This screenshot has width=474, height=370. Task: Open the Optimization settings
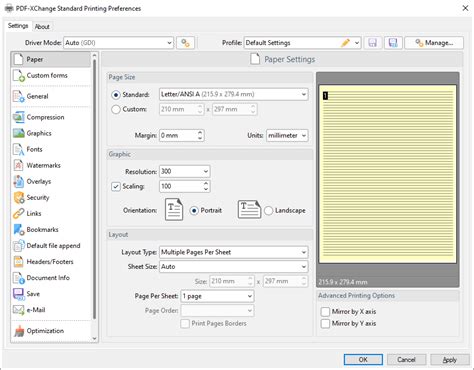pos(51,331)
